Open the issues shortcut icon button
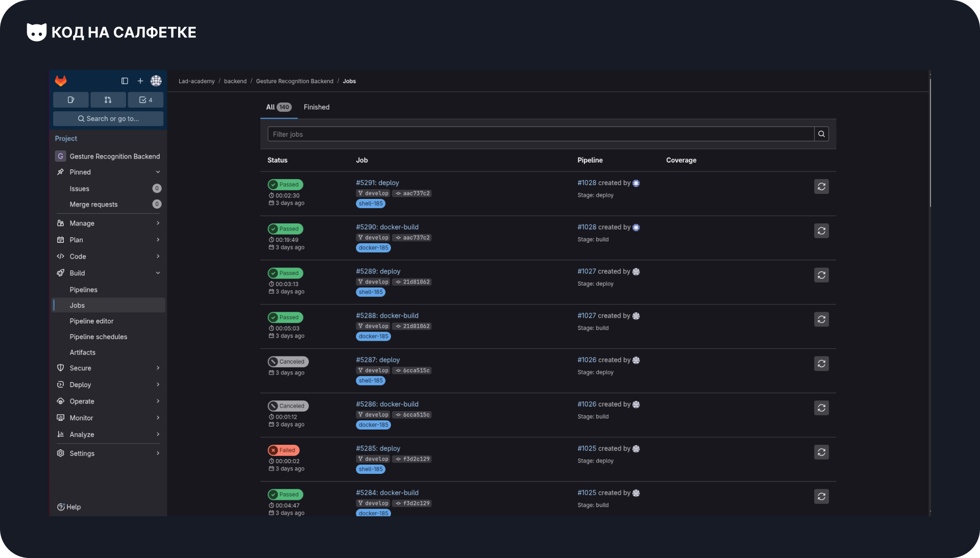 71,100
